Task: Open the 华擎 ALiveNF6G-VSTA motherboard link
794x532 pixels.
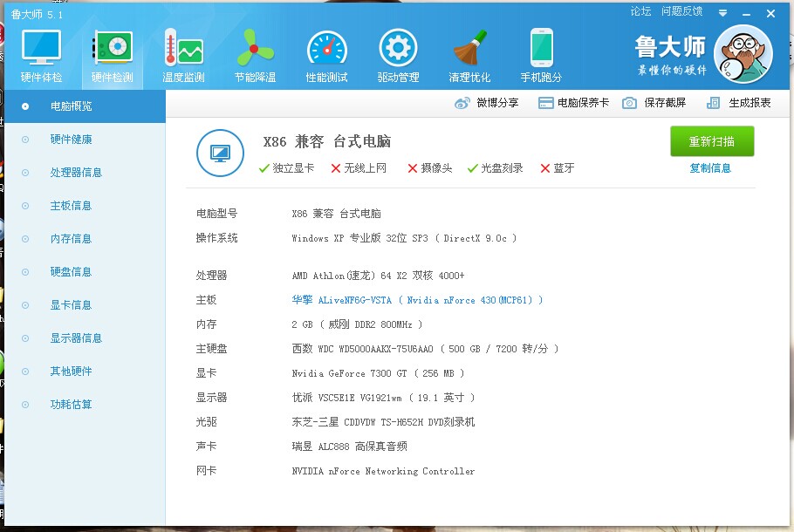Action: pyautogui.click(x=417, y=300)
